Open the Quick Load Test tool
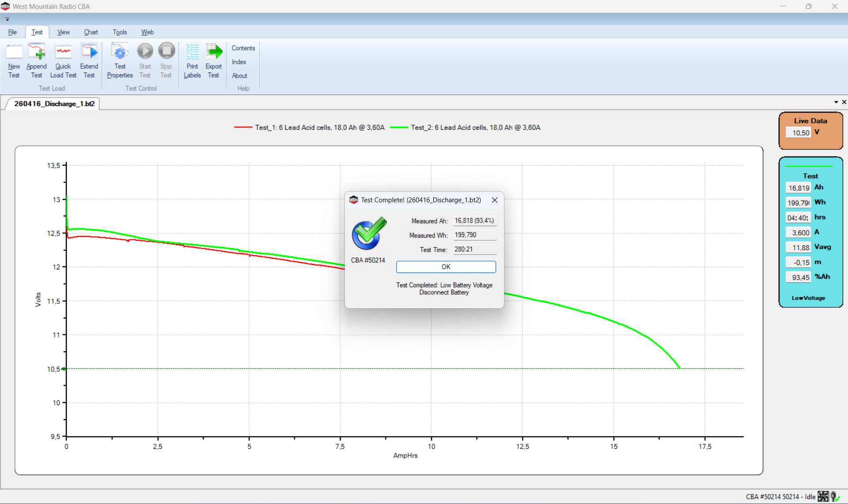The width and height of the screenshot is (848, 504). pos(63,52)
